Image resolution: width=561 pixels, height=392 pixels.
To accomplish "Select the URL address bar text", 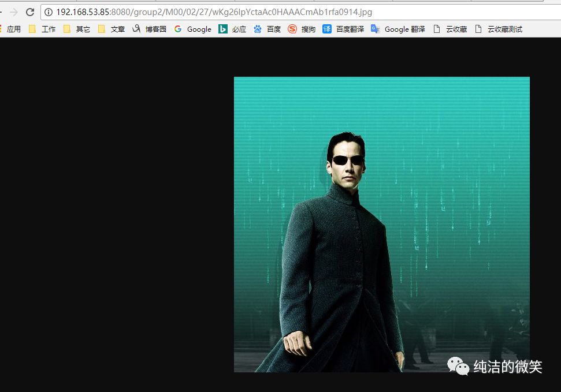I will 214,12.
